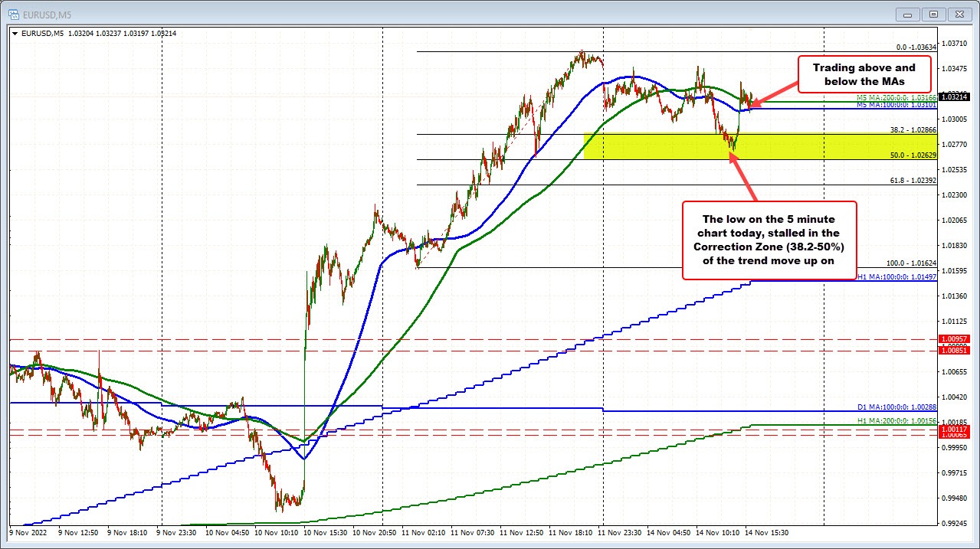Click the '11 Nov 12:50' time label
The height and width of the screenshot is (549, 980).
coord(523,532)
